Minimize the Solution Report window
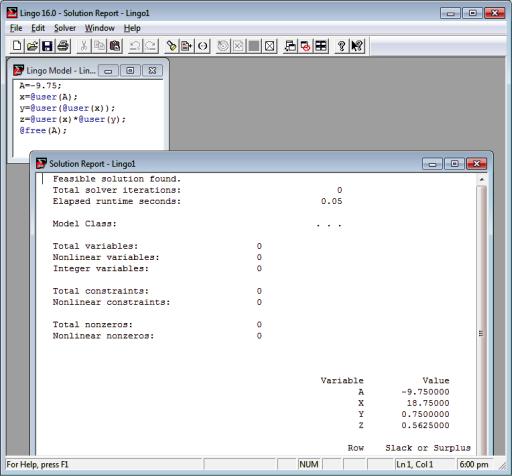This screenshot has width=512, height=476. 432,164
